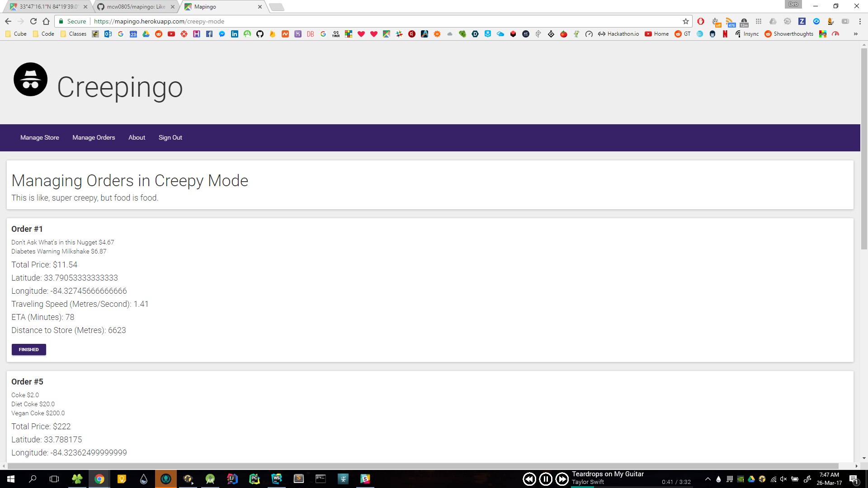868x488 pixels.
Task: Click the Opera extension icon
Action: point(701,21)
